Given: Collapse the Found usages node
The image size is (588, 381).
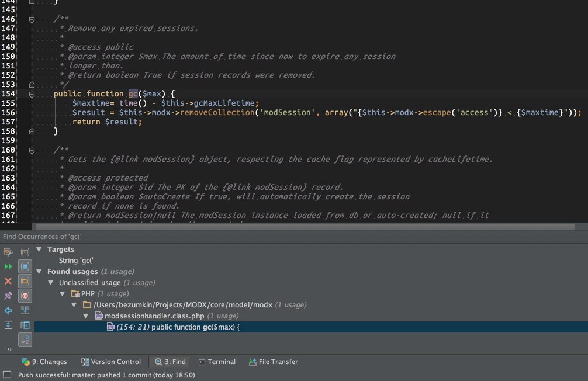Looking at the screenshot, I should 39,272.
